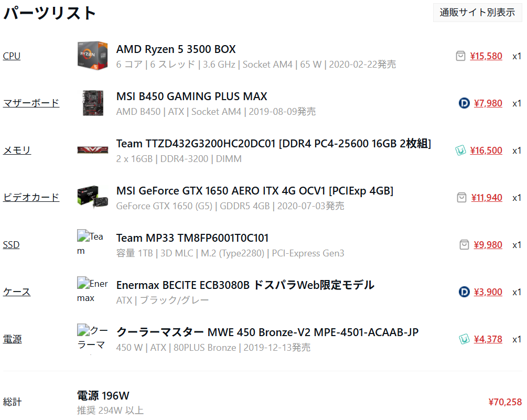Select the Team MP33 TM8FP6001T0C101 title

coord(192,238)
